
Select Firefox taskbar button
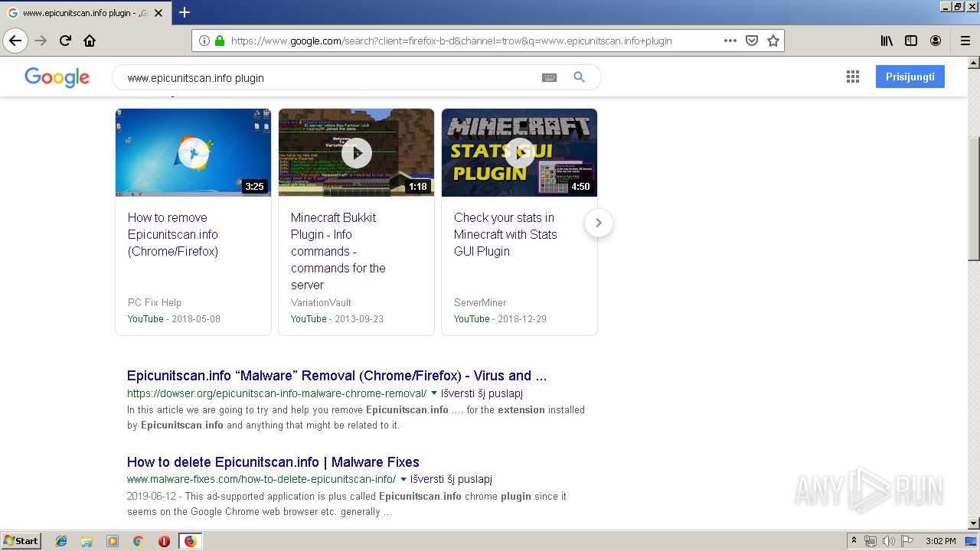click(190, 541)
